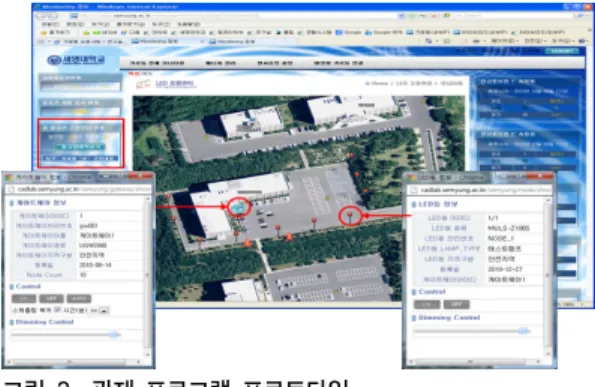Screen dimensions: 595x387
Task: Click the LED popup horizontal scrollbar
Action: (475, 362)
